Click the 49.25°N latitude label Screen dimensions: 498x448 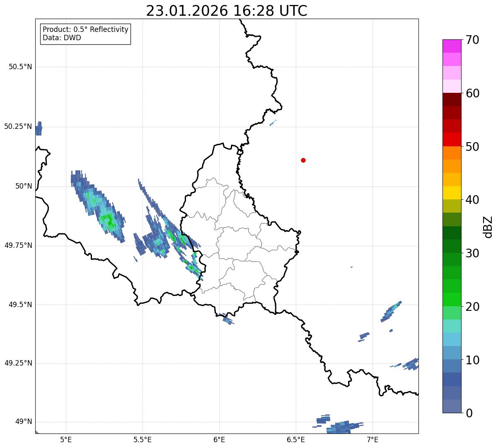click(x=18, y=363)
